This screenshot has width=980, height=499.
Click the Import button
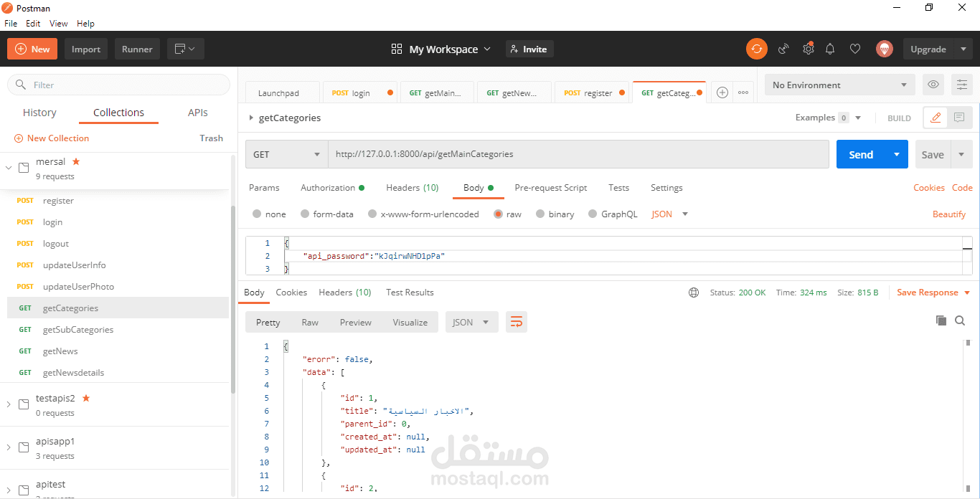coord(86,49)
